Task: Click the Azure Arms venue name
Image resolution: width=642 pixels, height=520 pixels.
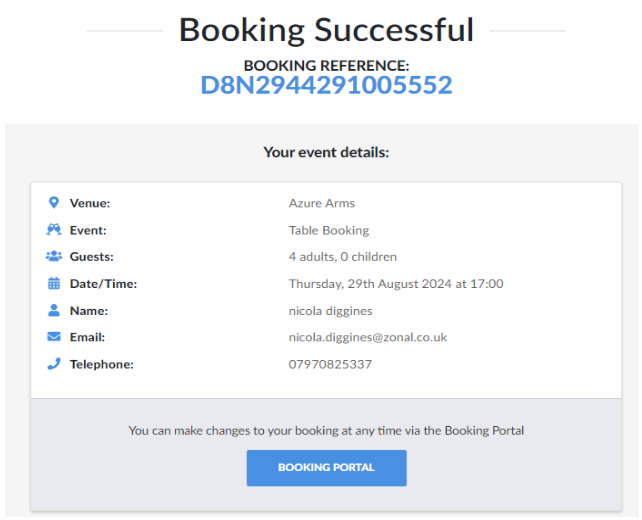Action: click(321, 203)
